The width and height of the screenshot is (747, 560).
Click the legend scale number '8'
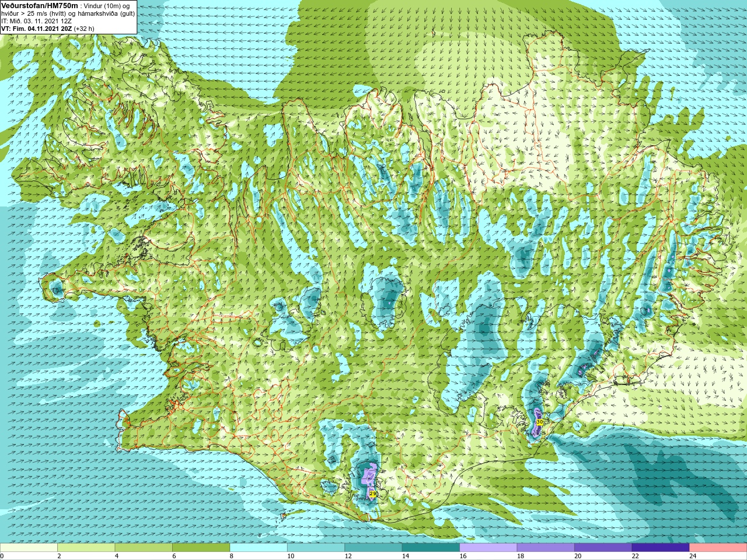point(232,556)
